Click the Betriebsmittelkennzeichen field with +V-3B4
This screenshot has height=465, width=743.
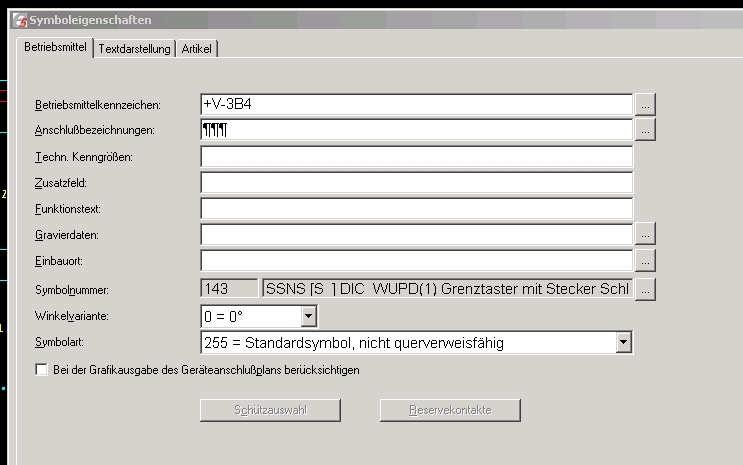(x=417, y=104)
